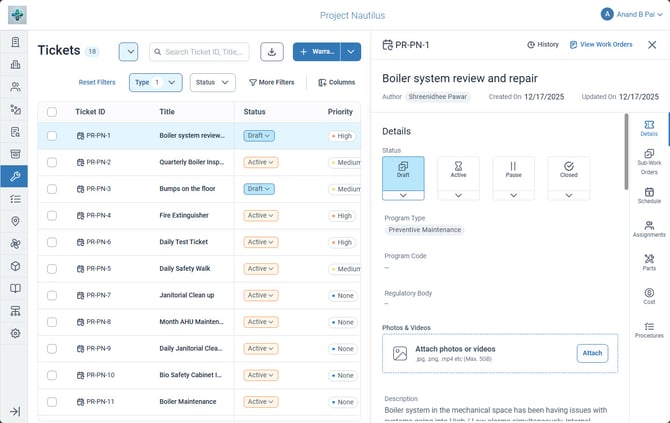Open the archive box icon in sidebar
670x423 pixels.
coord(15,154)
